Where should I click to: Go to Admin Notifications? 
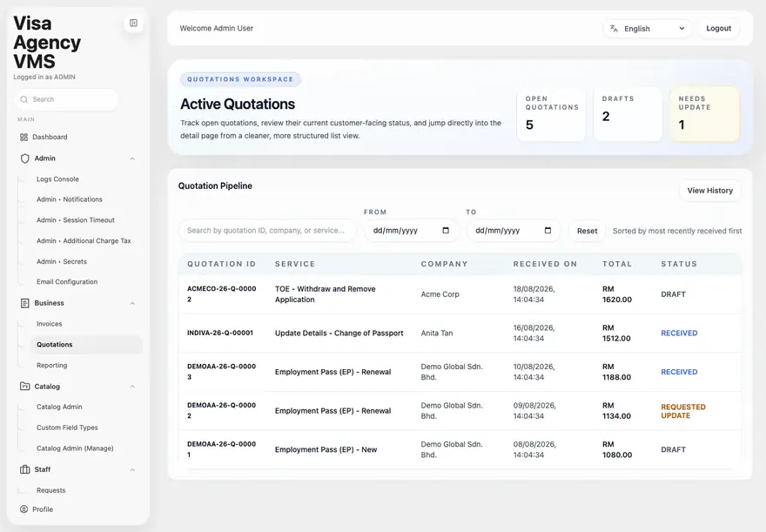click(x=70, y=199)
